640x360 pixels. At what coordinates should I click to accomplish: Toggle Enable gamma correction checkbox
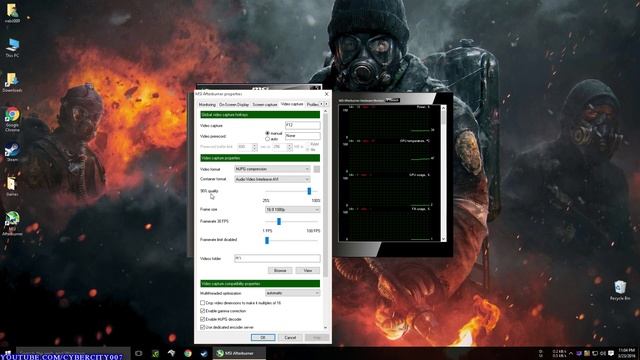(202, 311)
